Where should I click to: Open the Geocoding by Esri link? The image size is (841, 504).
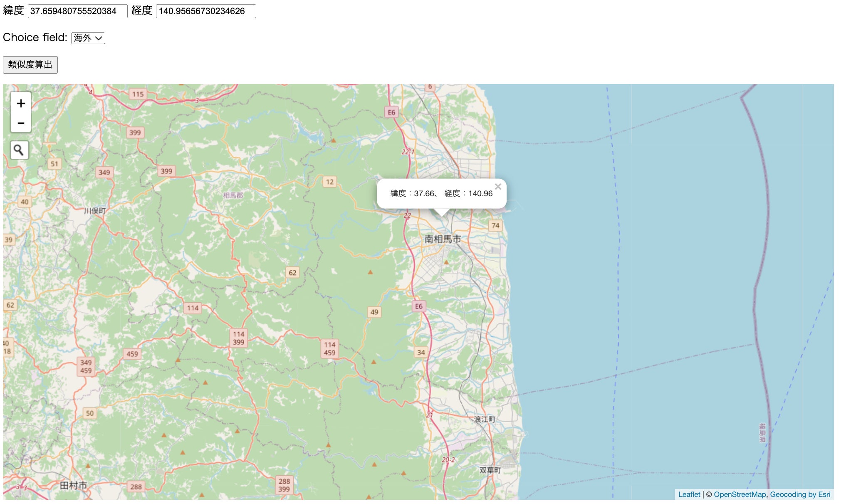point(800,494)
